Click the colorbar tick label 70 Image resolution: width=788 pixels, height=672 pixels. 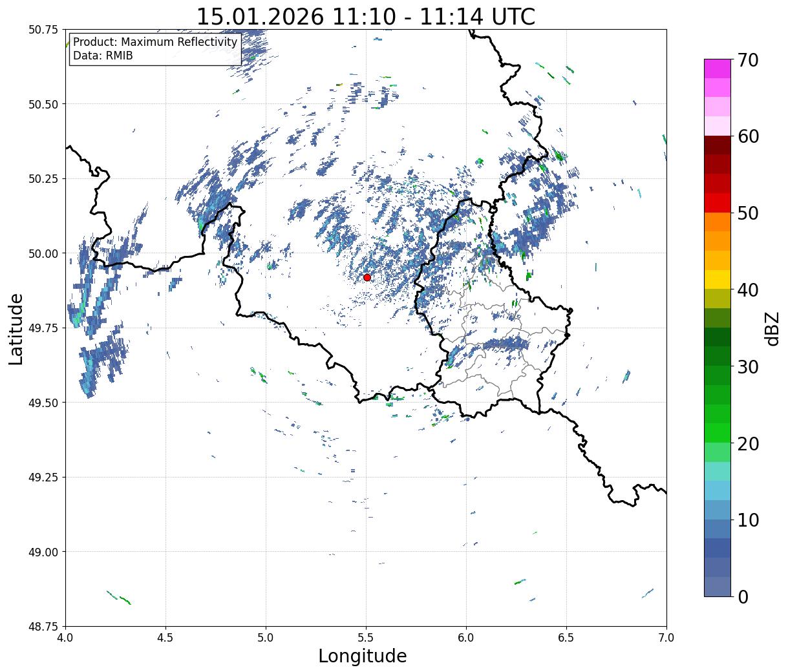pyautogui.click(x=747, y=59)
